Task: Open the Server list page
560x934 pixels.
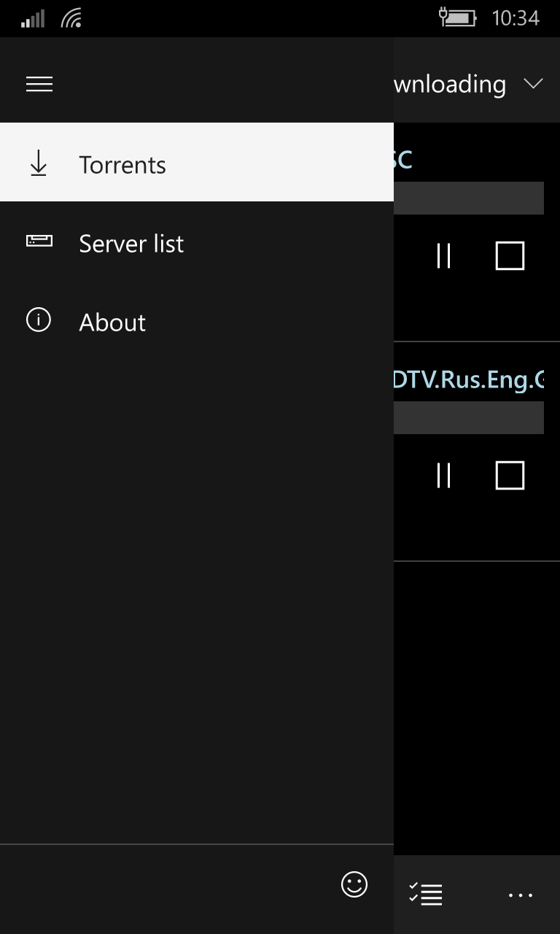Action: coord(131,244)
